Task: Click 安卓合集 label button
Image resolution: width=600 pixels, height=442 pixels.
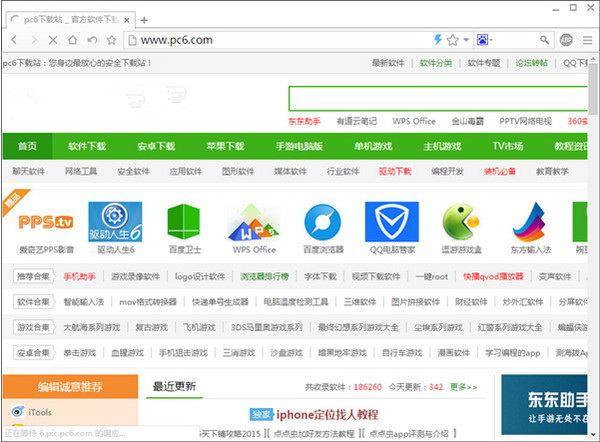Action: [x=33, y=352]
